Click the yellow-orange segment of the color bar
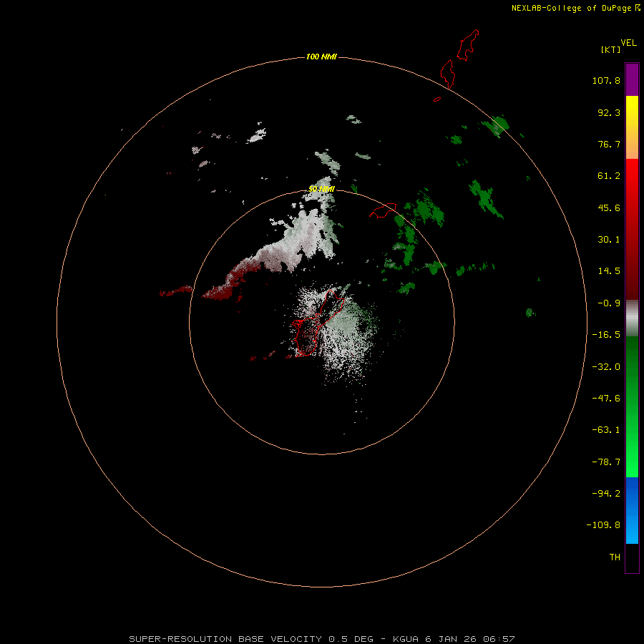The width and height of the screenshot is (644, 644). [x=632, y=127]
